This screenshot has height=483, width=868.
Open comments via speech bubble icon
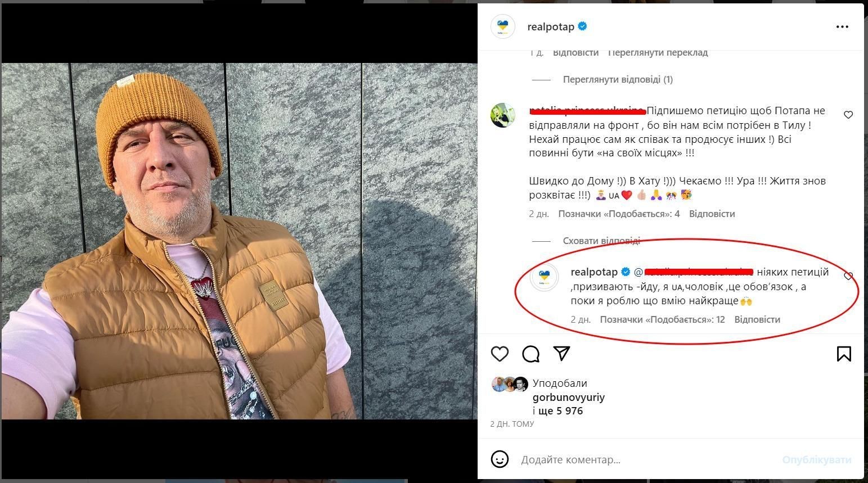pos(530,354)
